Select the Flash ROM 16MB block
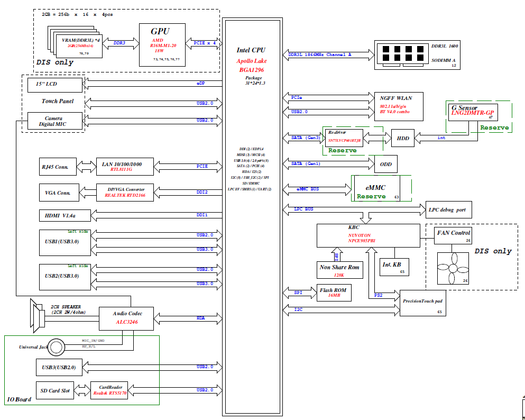The image size is (525, 420). pyautogui.click(x=333, y=293)
